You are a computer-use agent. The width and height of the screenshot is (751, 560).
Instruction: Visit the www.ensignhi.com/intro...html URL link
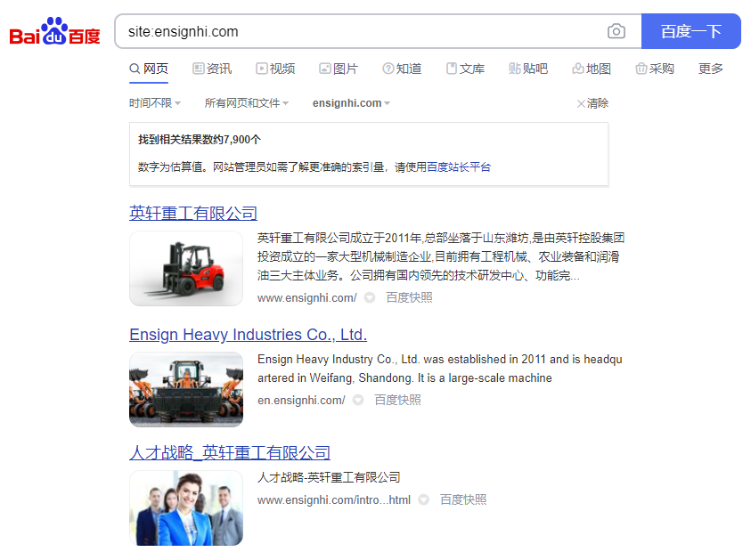tap(334, 499)
